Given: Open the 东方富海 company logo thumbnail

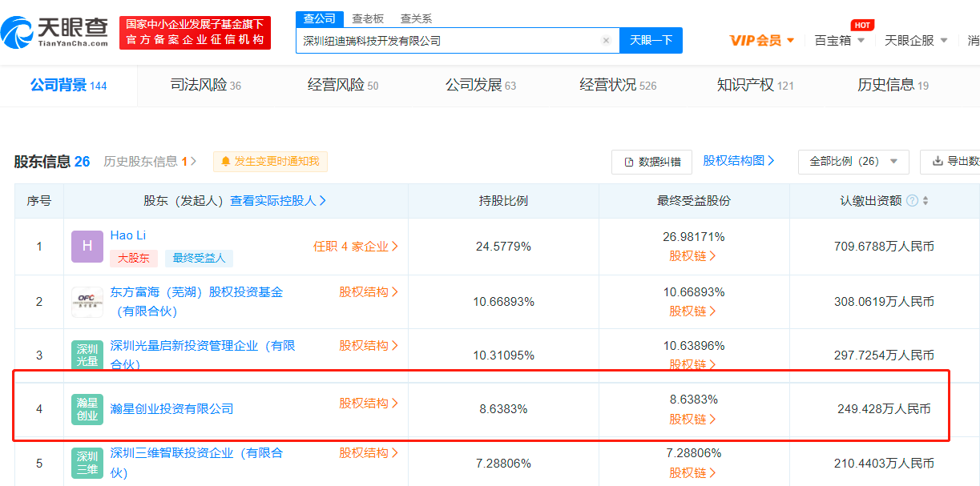Looking at the screenshot, I should [87, 302].
